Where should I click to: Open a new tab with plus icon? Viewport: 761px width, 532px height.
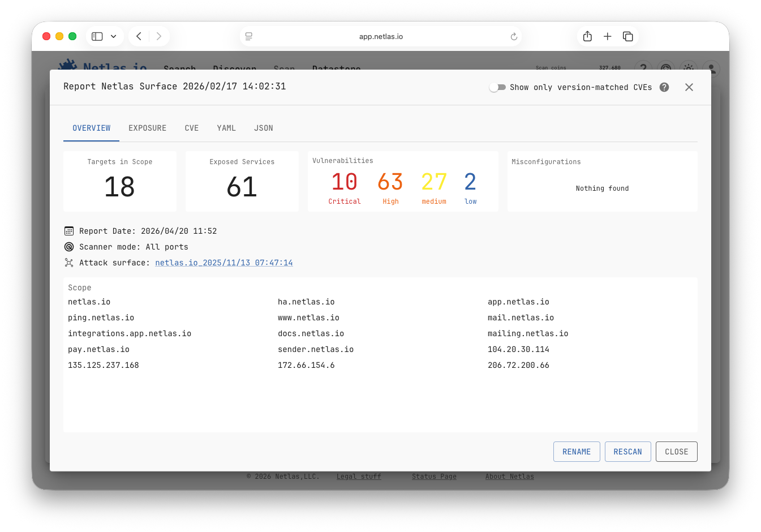coord(607,36)
